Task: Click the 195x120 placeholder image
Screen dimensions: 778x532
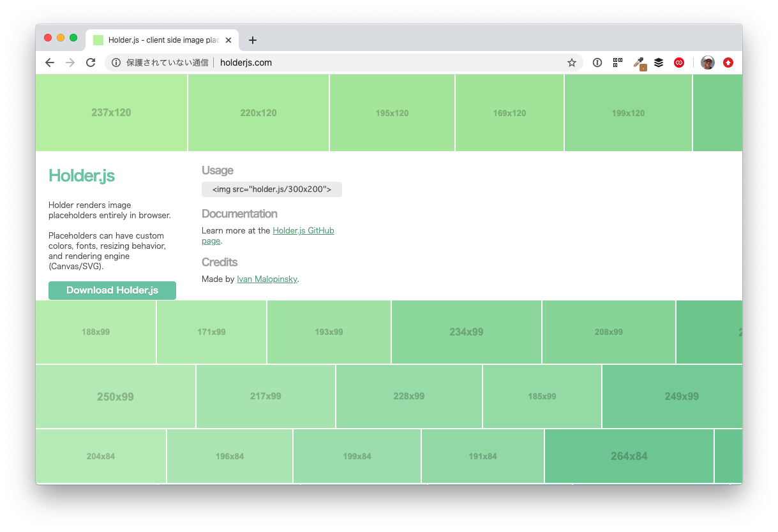Action: pyautogui.click(x=392, y=113)
